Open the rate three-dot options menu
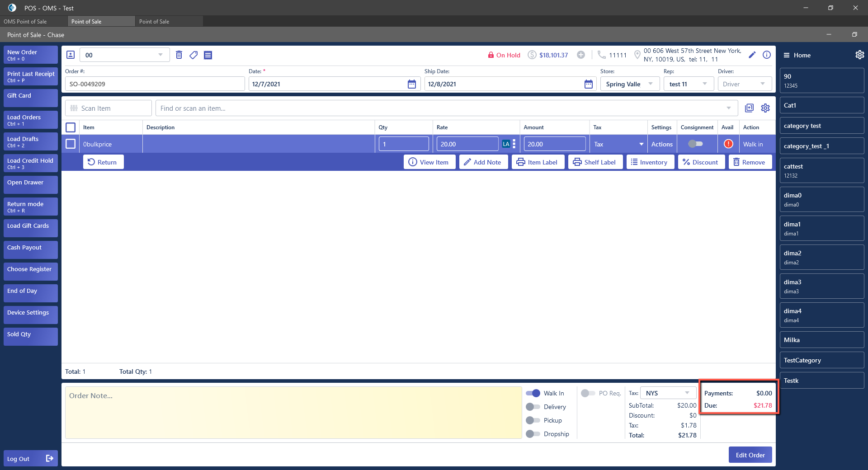Viewport: 868px width, 470px height. click(x=514, y=144)
